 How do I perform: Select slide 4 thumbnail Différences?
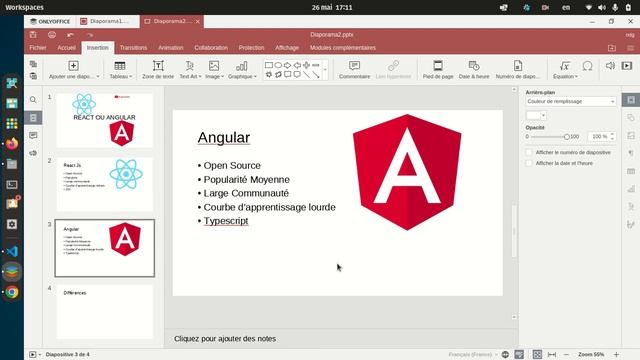pyautogui.click(x=104, y=311)
